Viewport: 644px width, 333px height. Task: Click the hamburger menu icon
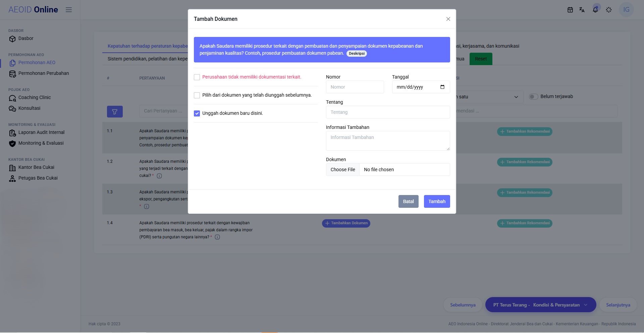69,10
